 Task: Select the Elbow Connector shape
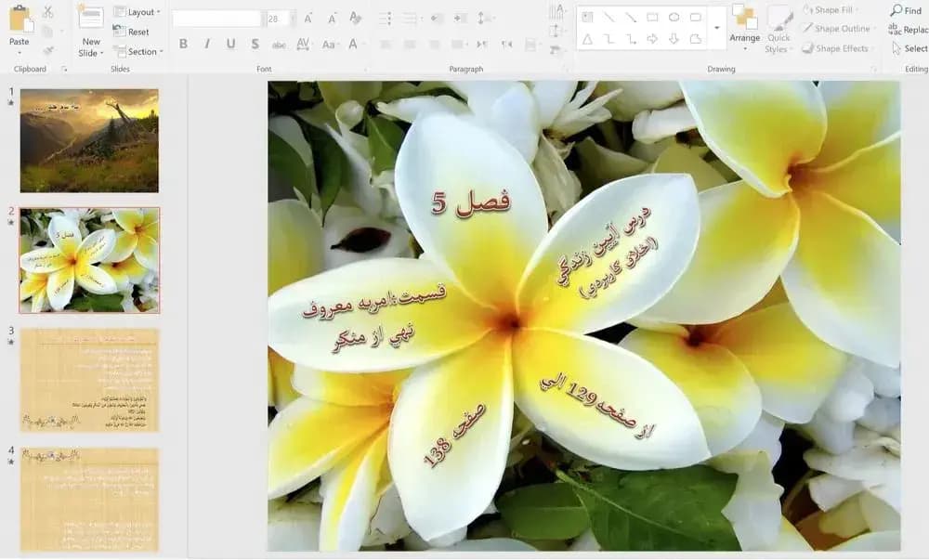pos(609,39)
